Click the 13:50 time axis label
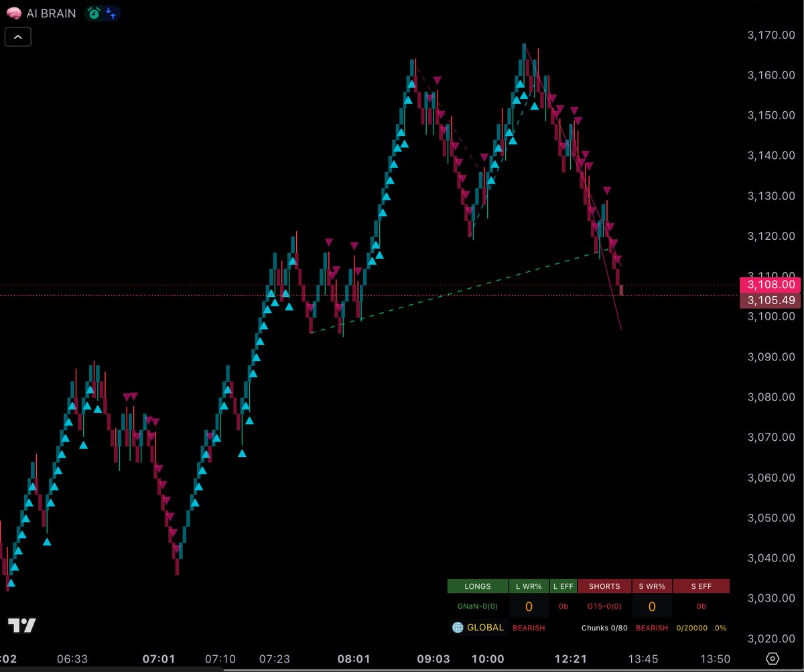 coord(714,659)
